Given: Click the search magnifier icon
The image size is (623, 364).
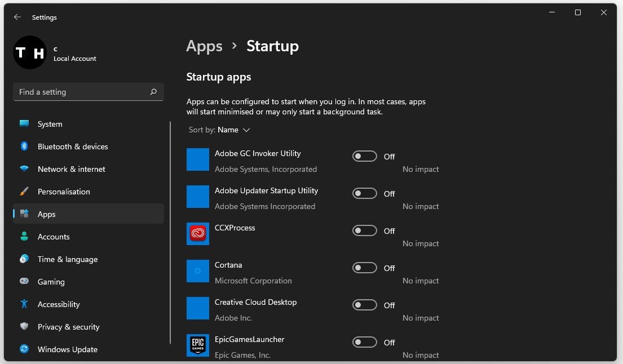Looking at the screenshot, I should 153,92.
